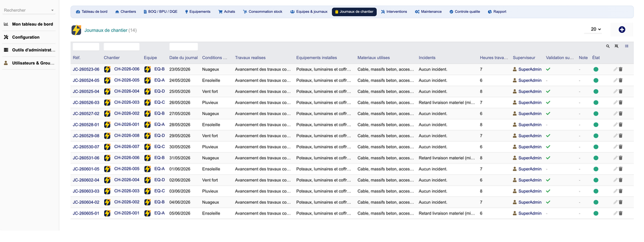Click lightning icon beside CH-2026-006 in first row
Viewport: 644px width, 242px height.
click(x=107, y=69)
